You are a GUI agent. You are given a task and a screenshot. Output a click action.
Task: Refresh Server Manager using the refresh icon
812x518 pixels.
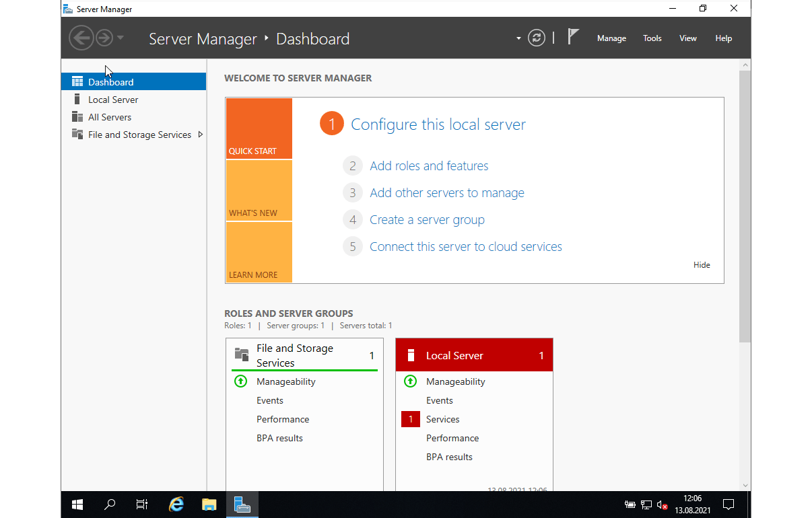click(x=537, y=38)
